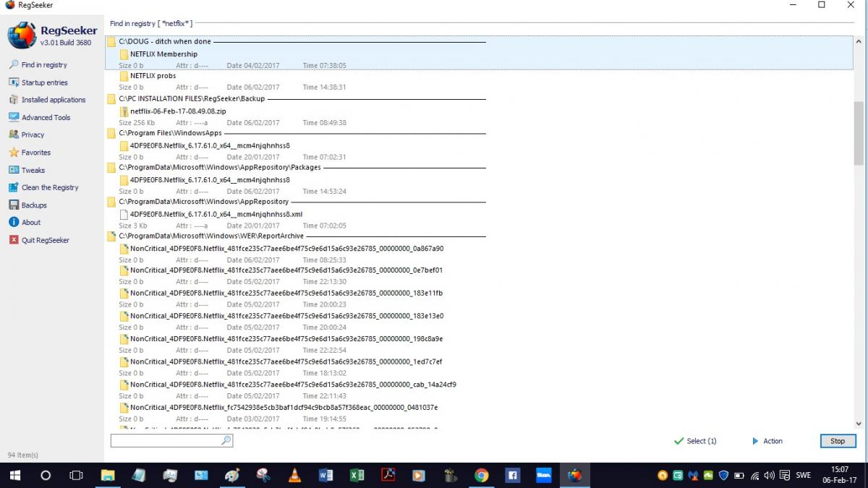Select the NETFLIX probs folder entry
This screenshot has width=868, height=488.
pyautogui.click(x=153, y=76)
